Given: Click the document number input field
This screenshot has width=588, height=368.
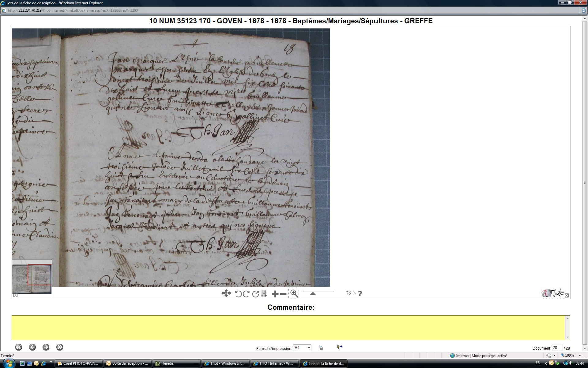Looking at the screenshot, I should [x=557, y=347].
